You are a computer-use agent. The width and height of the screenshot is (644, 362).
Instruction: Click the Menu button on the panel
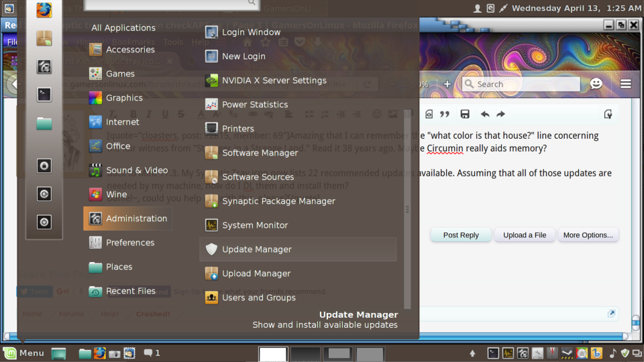click(x=23, y=353)
